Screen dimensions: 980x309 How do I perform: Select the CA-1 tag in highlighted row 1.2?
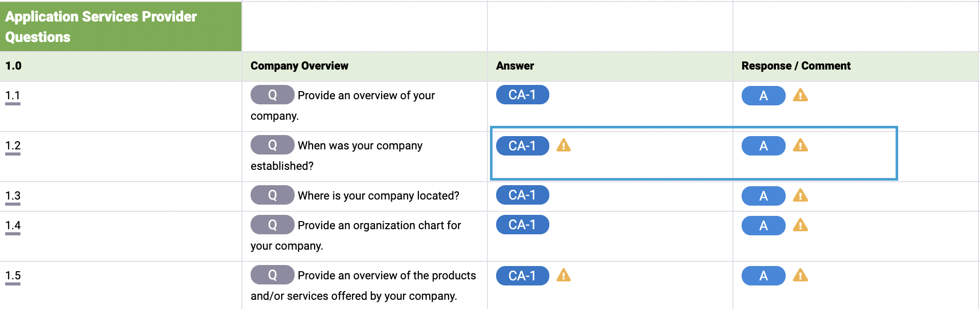pos(522,146)
